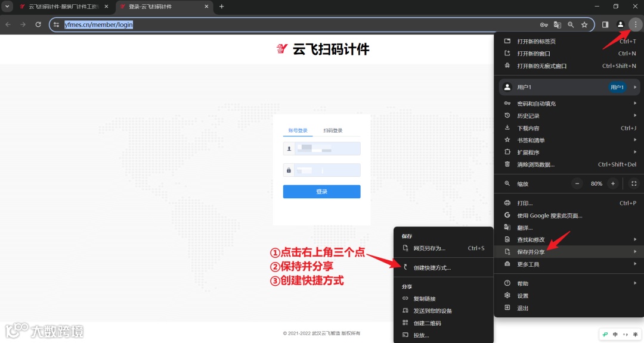Click site information icon beside URL

57,24
